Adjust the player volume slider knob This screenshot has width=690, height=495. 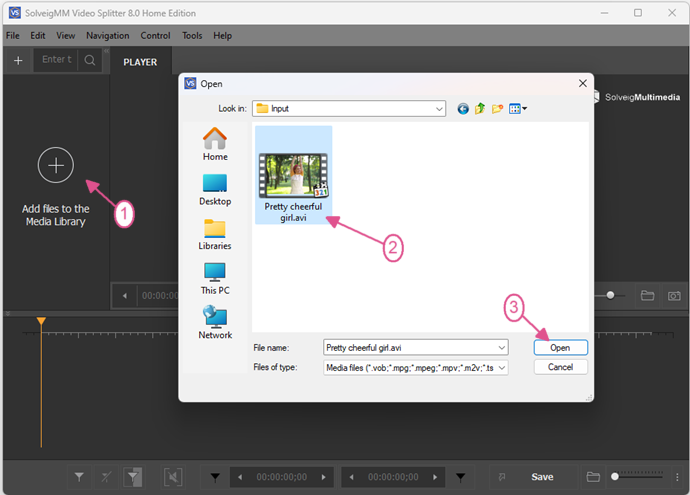click(610, 295)
